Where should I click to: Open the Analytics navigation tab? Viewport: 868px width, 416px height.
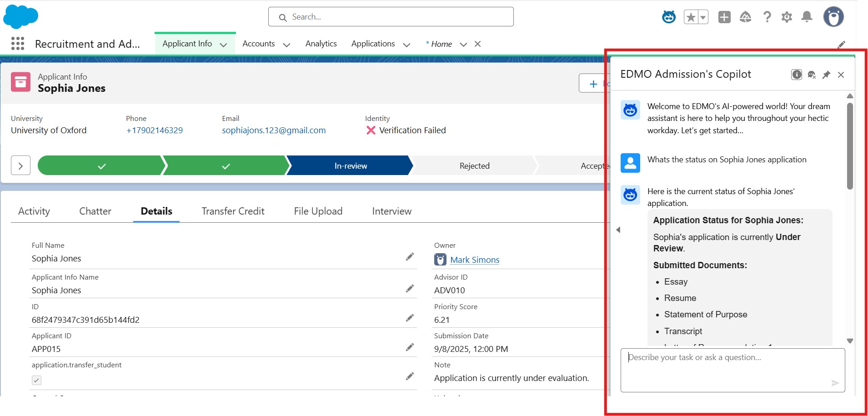[321, 44]
